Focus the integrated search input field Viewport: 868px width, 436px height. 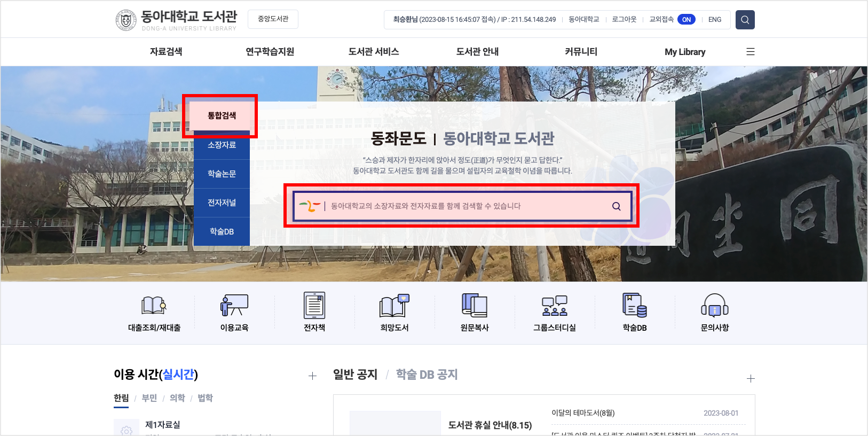[x=462, y=206]
